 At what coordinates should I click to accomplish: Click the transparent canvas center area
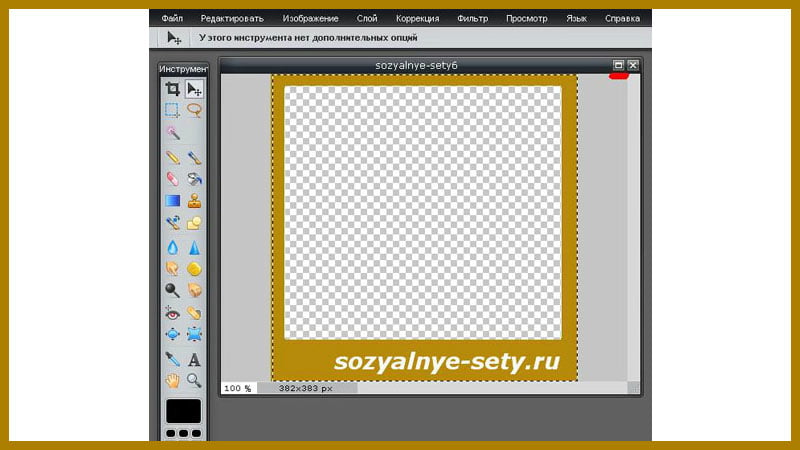(423, 213)
